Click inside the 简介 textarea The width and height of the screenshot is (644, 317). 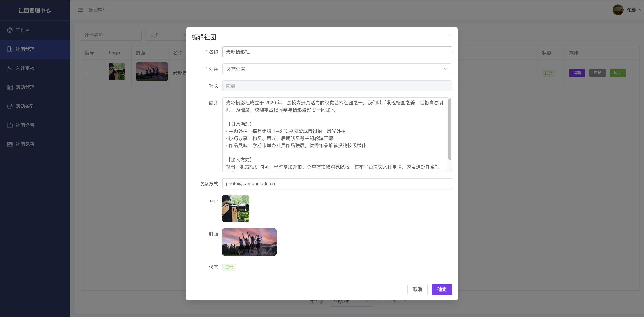click(x=335, y=135)
